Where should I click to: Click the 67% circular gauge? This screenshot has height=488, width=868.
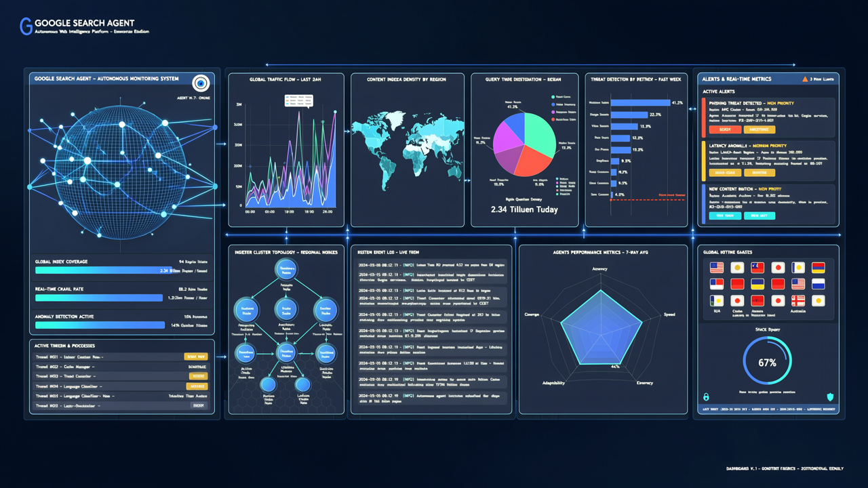click(767, 362)
